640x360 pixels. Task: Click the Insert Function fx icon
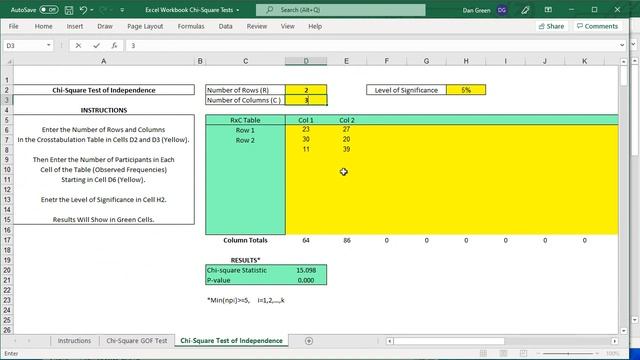tap(114, 46)
